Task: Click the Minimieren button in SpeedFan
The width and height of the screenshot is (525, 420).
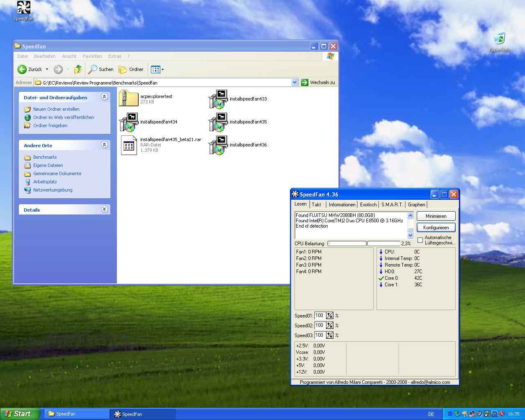Action: (436, 216)
